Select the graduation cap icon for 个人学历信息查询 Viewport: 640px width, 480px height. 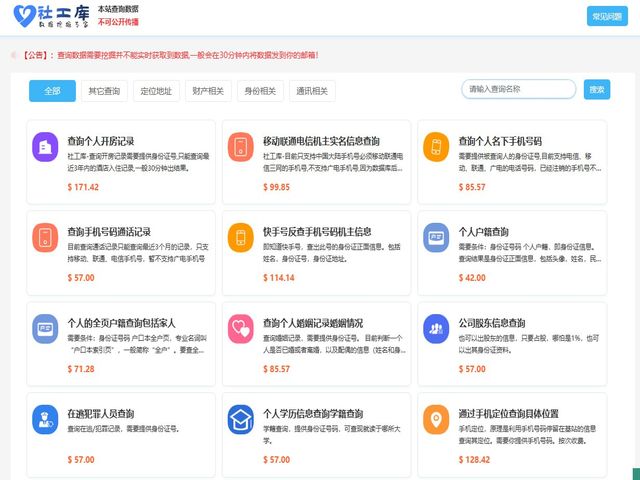(240, 418)
